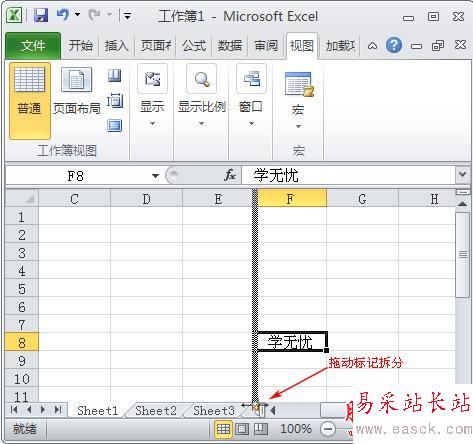Open the Excel application icon menu
Screen dimensions: 473x444
click(14, 16)
